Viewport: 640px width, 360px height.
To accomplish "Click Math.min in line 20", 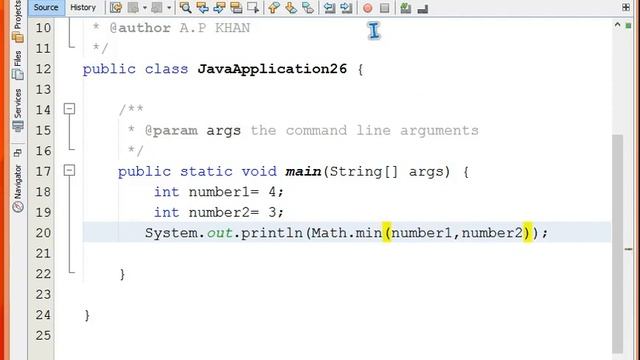I will point(347,233).
